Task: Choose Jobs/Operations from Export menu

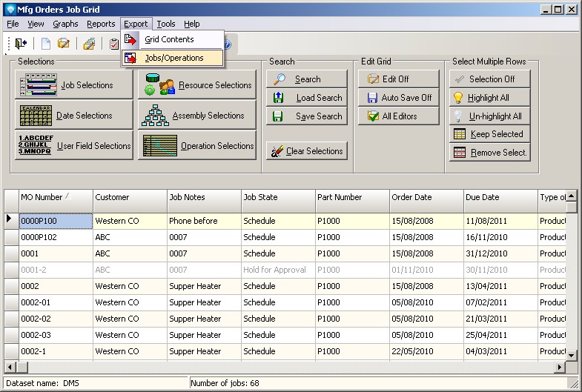Action: tap(173, 58)
